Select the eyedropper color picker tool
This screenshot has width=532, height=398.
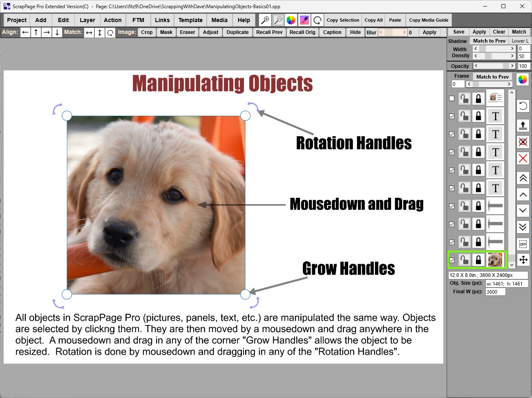point(304,20)
